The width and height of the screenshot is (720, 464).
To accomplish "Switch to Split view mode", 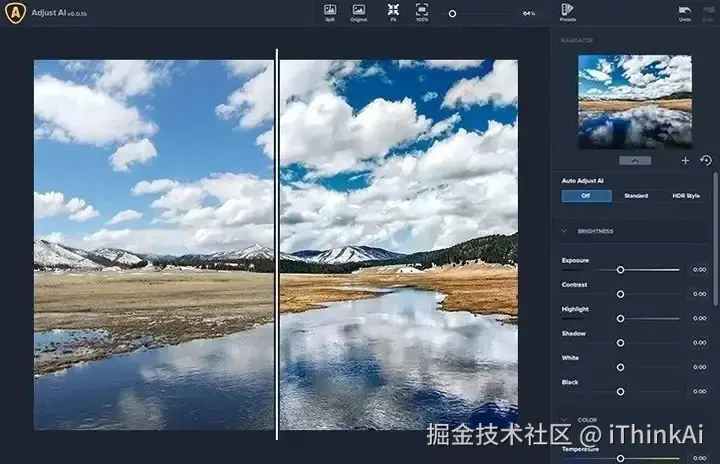I will [x=330, y=12].
